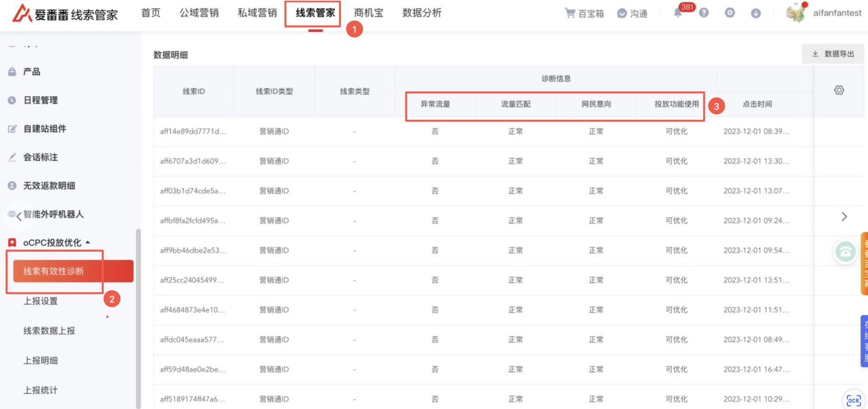Select 线索数据上报 in the sidebar
This screenshot has width=868, height=409.
click(49, 331)
